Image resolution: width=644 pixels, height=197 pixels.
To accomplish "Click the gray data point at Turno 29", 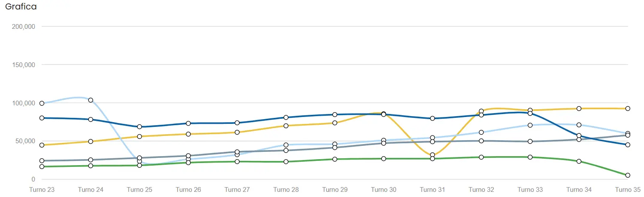I will [x=335, y=148].
